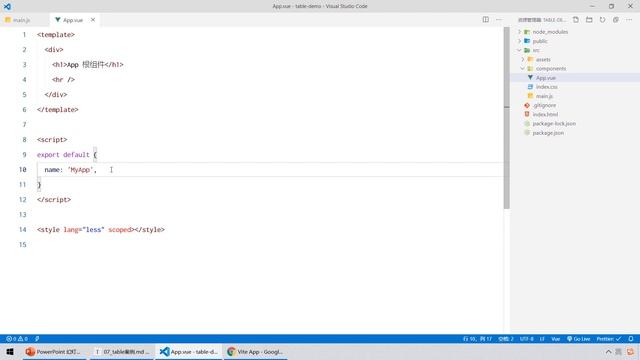Image resolution: width=640 pixels, height=360 pixels.
Task: Open notifications bell in status bar
Action: tap(631, 339)
